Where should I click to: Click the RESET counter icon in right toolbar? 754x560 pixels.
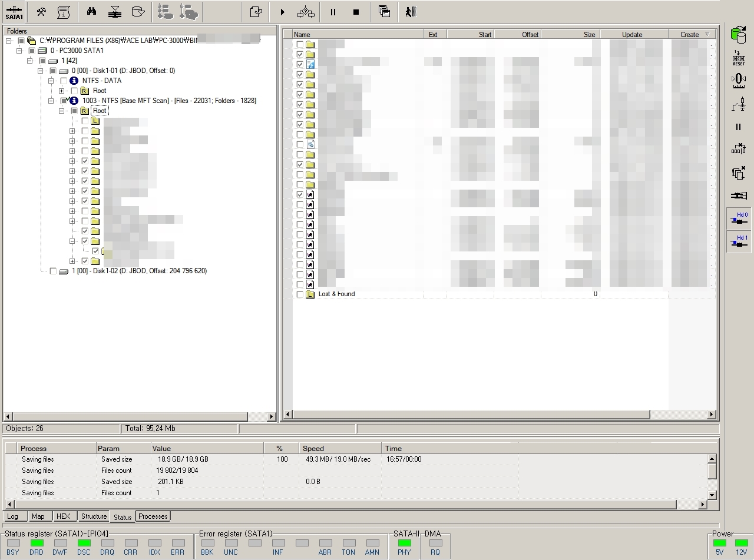pyautogui.click(x=739, y=57)
